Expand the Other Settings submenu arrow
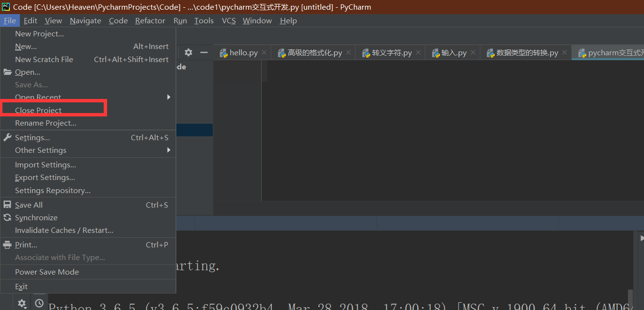This screenshot has height=310, width=644. (x=169, y=150)
